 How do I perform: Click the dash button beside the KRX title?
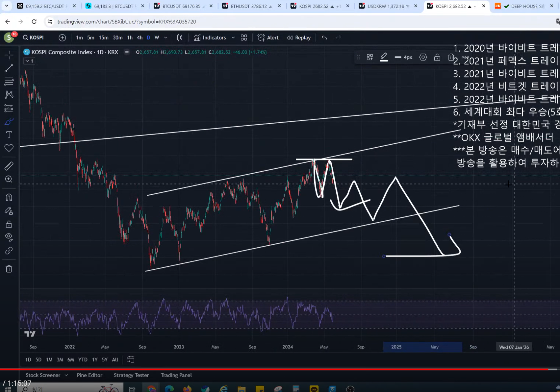pos(127,52)
